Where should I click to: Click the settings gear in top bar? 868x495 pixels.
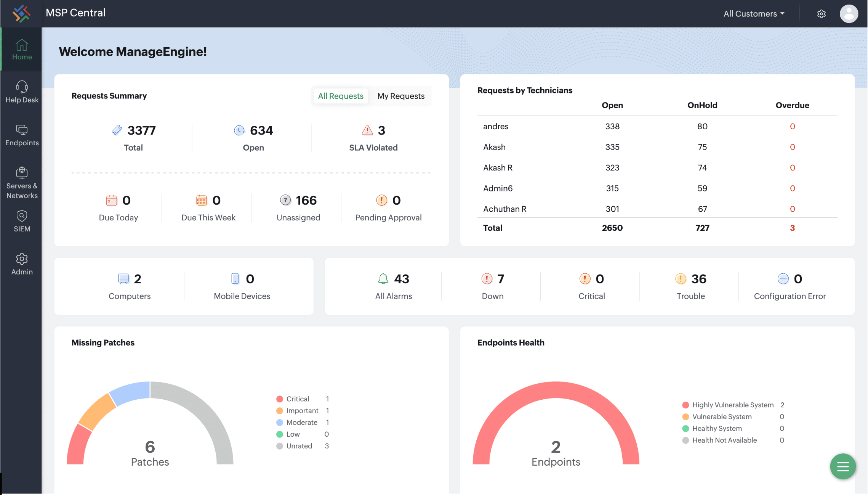pyautogui.click(x=822, y=14)
